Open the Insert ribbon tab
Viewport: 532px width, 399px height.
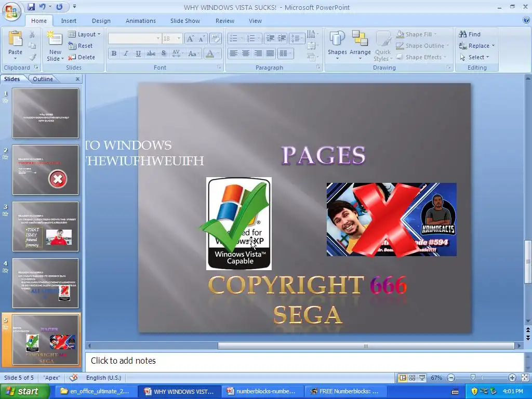pos(69,21)
